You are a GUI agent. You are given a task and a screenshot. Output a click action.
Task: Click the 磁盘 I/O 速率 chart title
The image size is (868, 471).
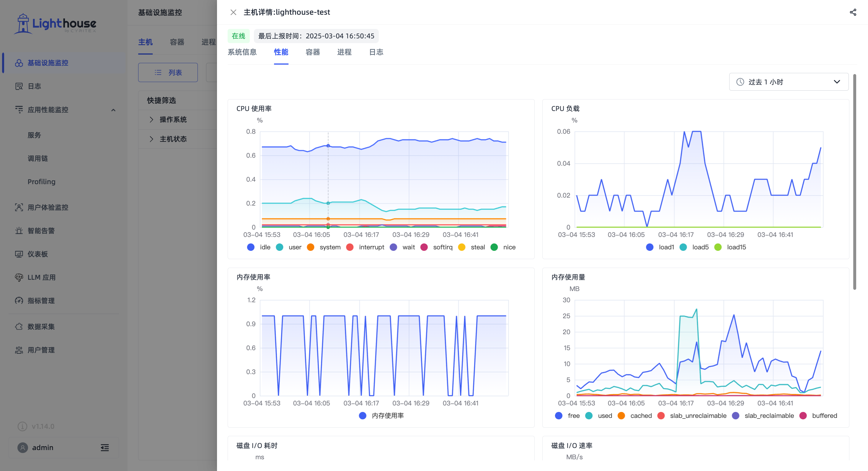572,446
